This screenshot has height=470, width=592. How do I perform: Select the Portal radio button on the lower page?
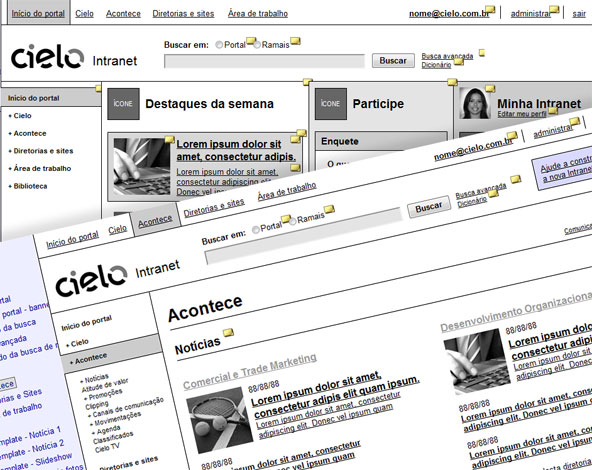256,230
